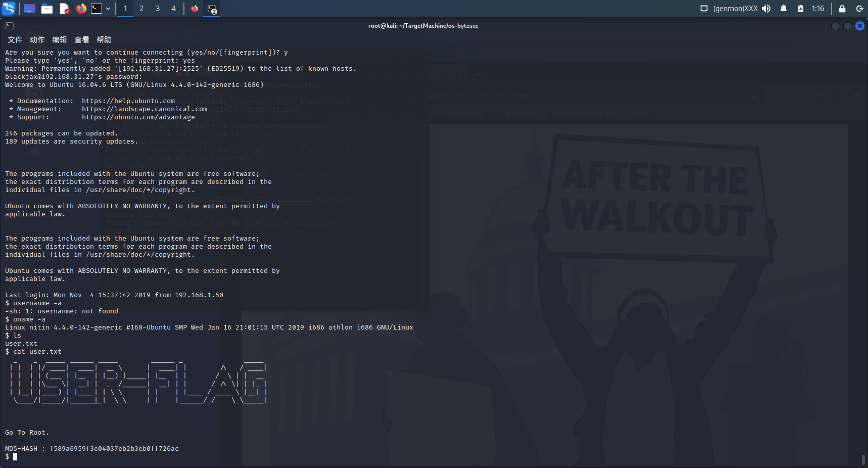
Task: Switch to workspace 4
Action: [x=173, y=9]
